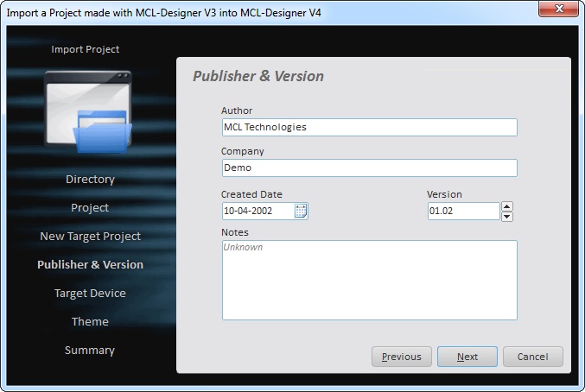Go to the Directory step
Viewport: 585px width, 392px height.
tap(90, 180)
